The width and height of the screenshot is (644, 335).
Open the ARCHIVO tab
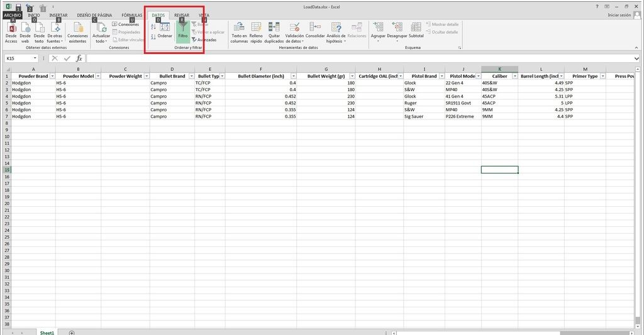pos(13,15)
